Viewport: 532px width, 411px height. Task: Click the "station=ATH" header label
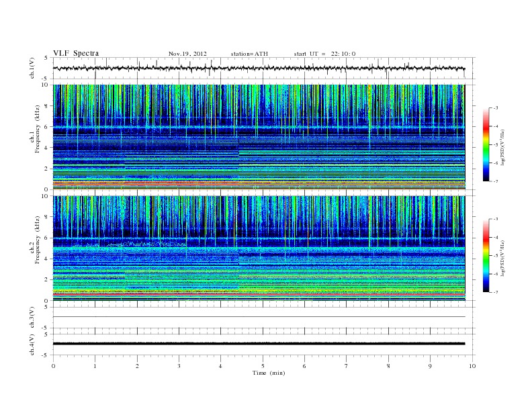249,54
